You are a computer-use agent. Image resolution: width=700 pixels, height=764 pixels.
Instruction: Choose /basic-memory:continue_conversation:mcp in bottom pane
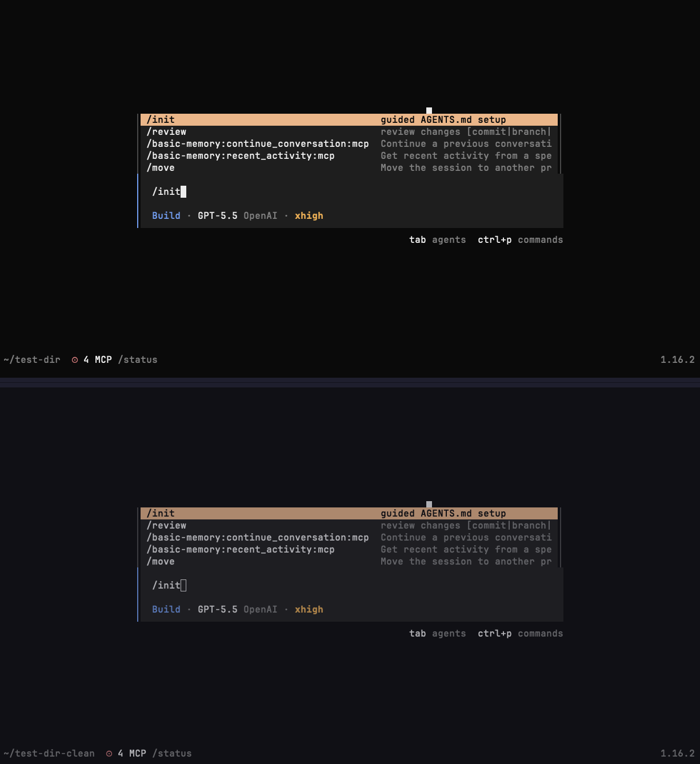[349, 537]
